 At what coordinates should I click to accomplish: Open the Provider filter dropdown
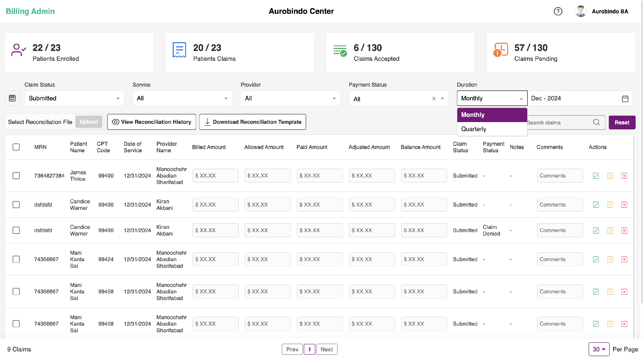click(x=290, y=98)
